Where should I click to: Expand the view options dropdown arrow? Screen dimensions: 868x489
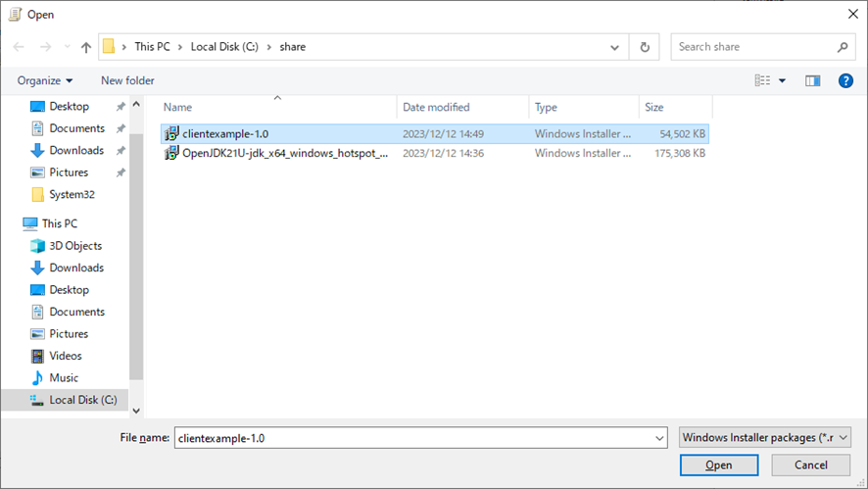point(782,81)
